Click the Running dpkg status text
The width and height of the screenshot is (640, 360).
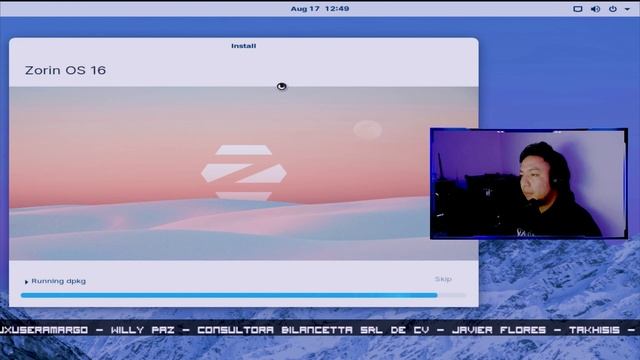[58, 281]
